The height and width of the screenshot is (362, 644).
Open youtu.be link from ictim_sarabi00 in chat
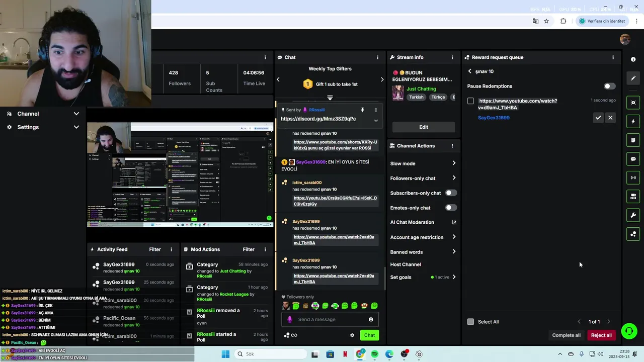335,201
